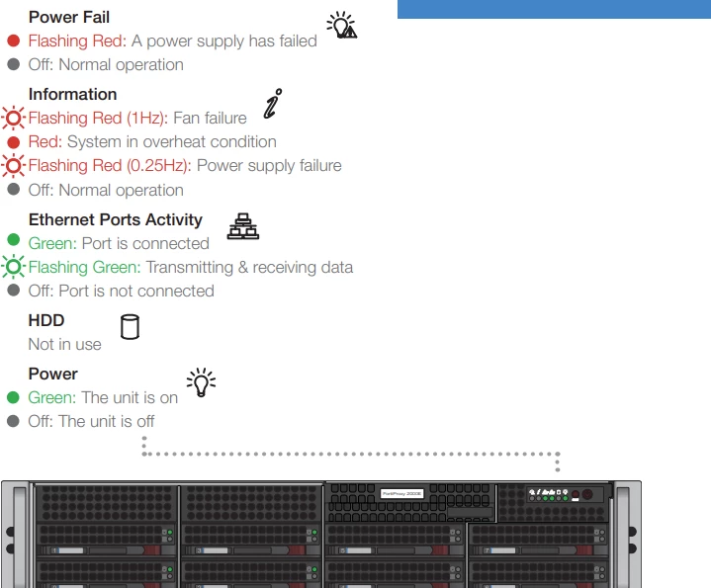Click gray dot beside Power Fail 'Off: Normal operation'
This screenshot has width=711, height=588.
click(14, 64)
